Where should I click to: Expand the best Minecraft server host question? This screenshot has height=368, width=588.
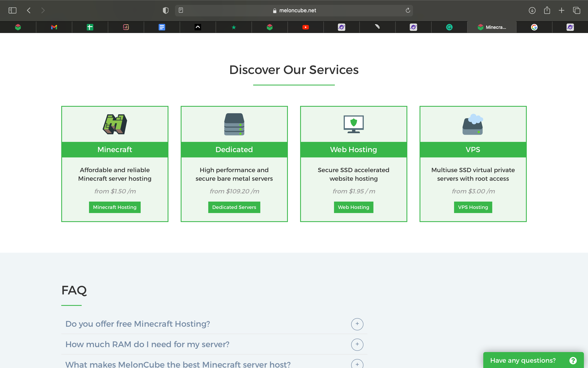[x=357, y=364]
